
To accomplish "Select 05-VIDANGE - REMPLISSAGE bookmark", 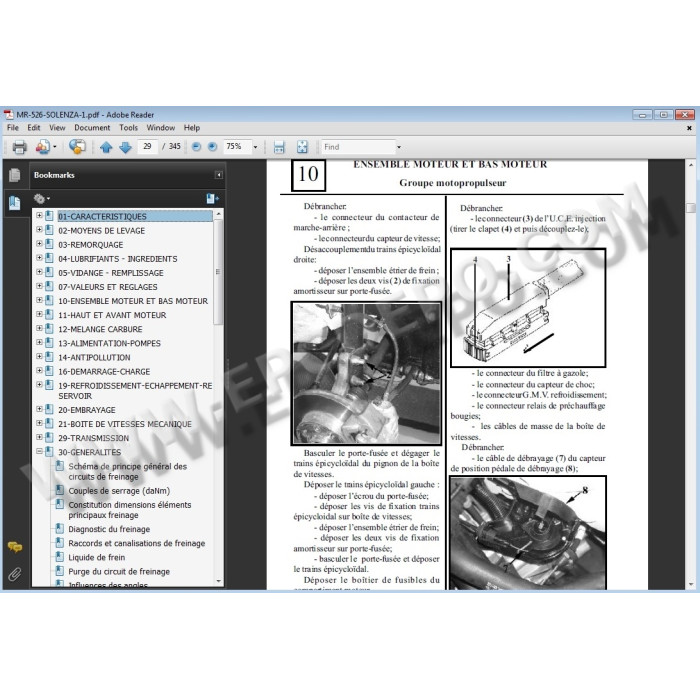I will [111, 273].
